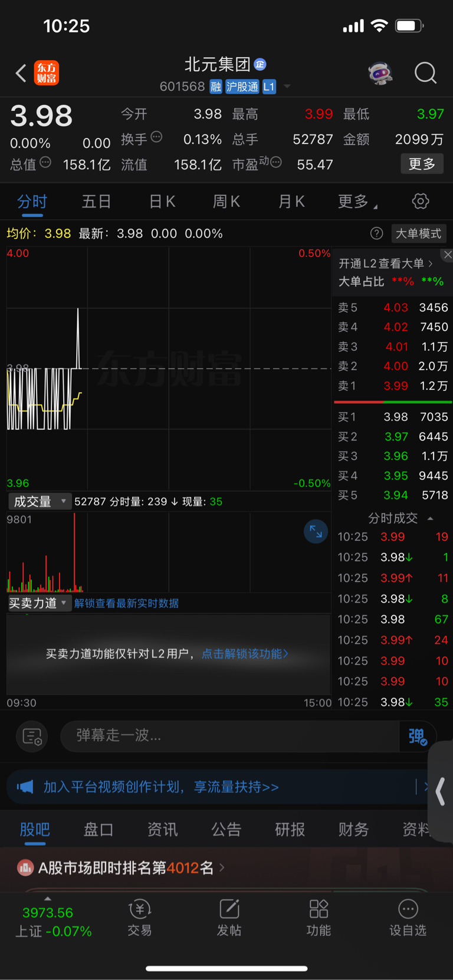Switch to 财务 tab

(353, 830)
